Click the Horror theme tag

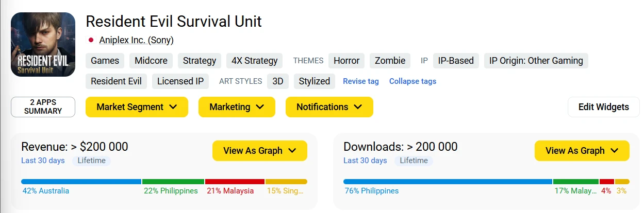(x=346, y=61)
